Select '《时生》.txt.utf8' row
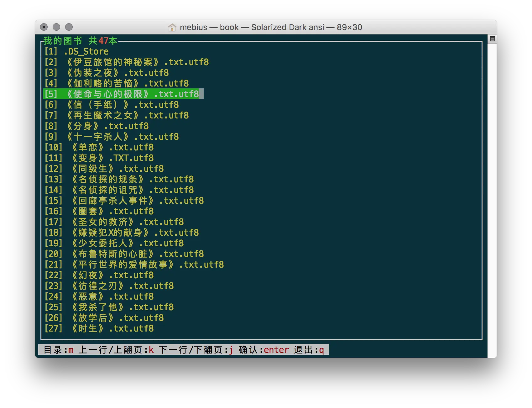532x408 pixels. coord(99,328)
